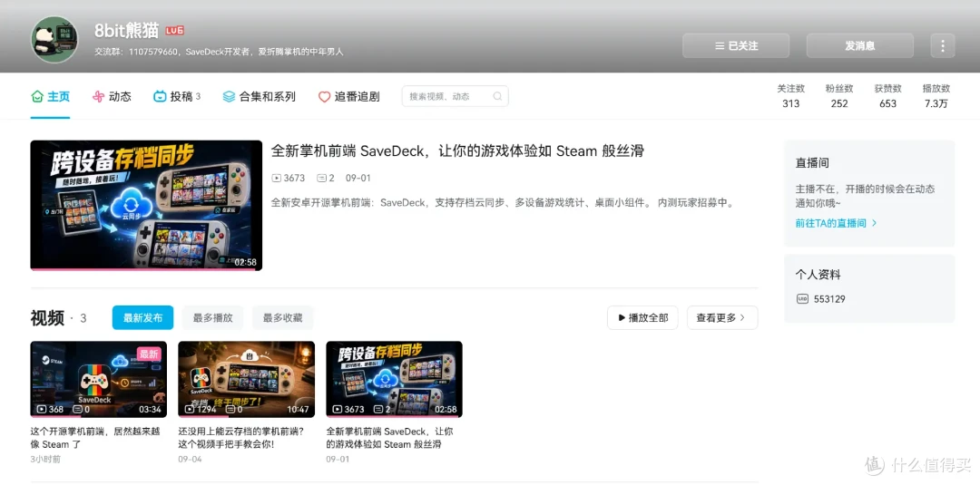View the 关注数 313 following count
This screenshot has width=980, height=485.
790,96
